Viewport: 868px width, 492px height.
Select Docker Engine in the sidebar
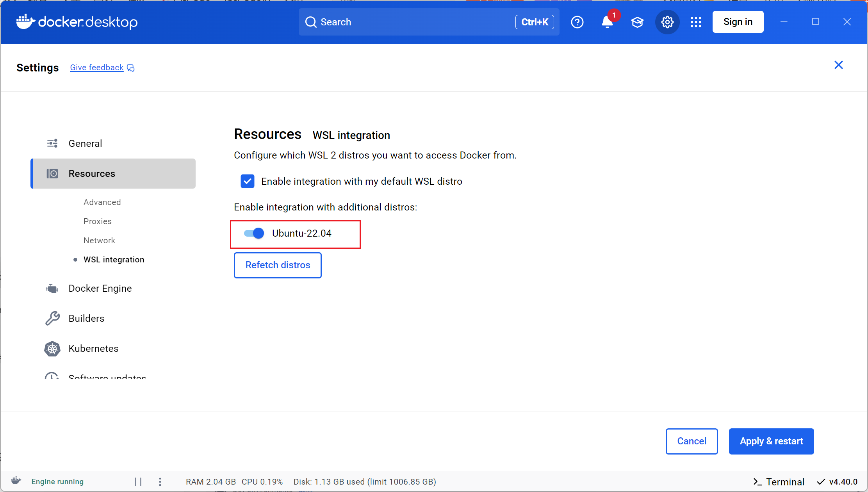tap(100, 288)
